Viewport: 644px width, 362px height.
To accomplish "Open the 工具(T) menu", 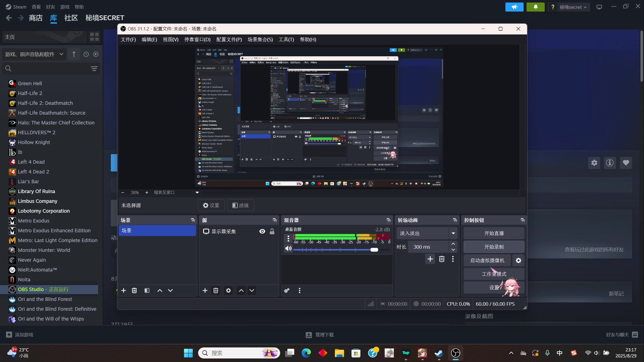I will pos(286,39).
